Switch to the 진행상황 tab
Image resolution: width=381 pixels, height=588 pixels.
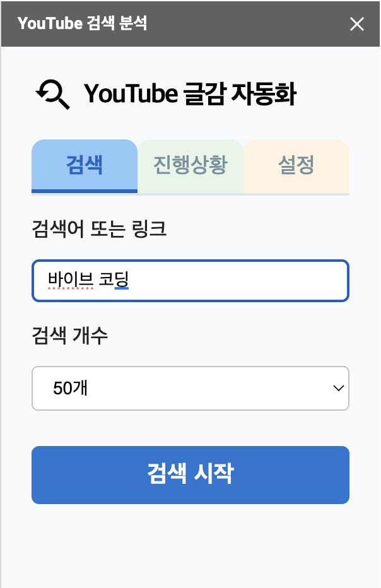click(190, 165)
